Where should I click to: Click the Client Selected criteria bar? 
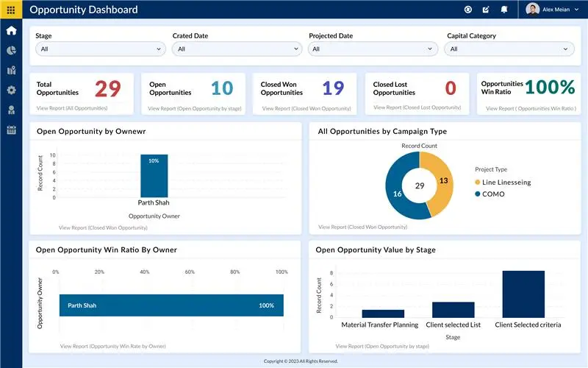pos(523,294)
